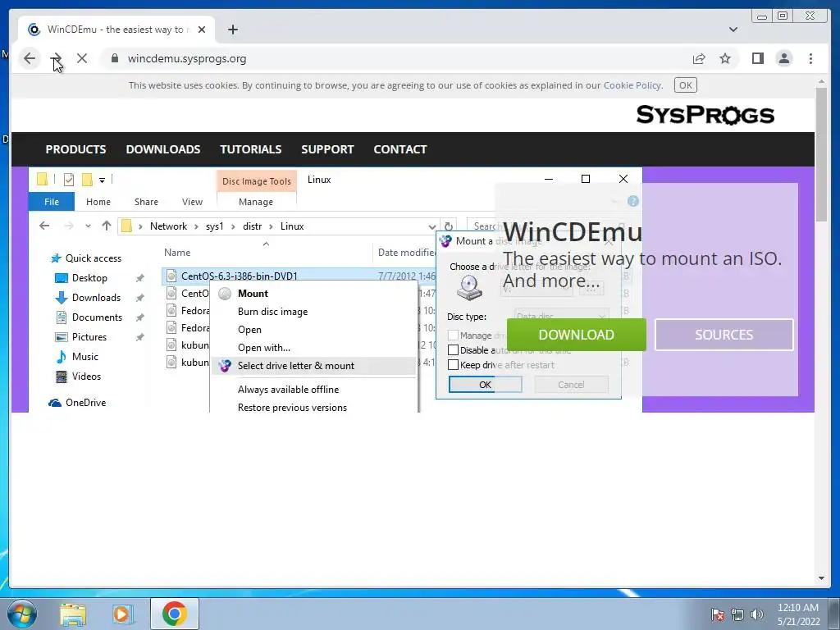840x630 pixels.
Task: Open the Action Center flag icon
Action: click(x=718, y=614)
